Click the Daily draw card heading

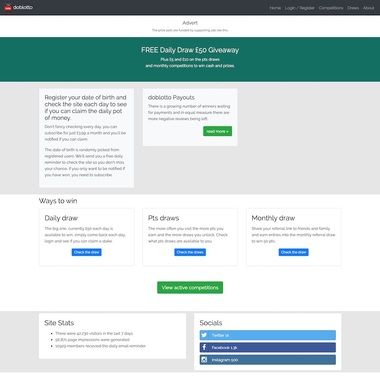tap(61, 218)
